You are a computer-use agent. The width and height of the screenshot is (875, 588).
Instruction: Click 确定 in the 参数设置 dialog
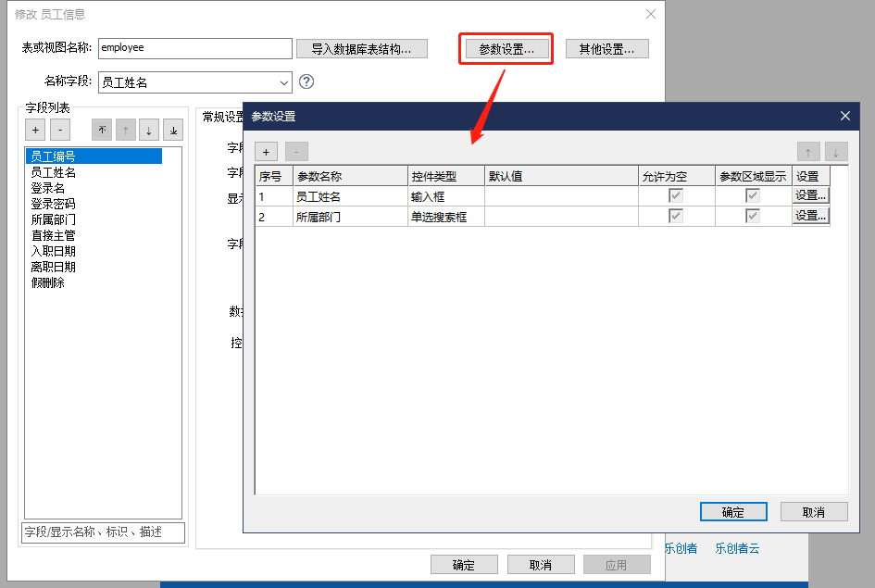(732, 512)
